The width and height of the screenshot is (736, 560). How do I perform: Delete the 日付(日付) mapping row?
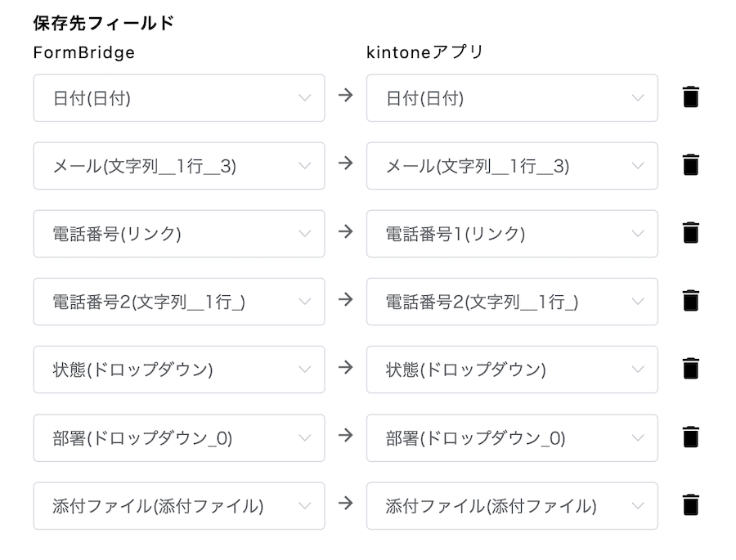(690, 97)
